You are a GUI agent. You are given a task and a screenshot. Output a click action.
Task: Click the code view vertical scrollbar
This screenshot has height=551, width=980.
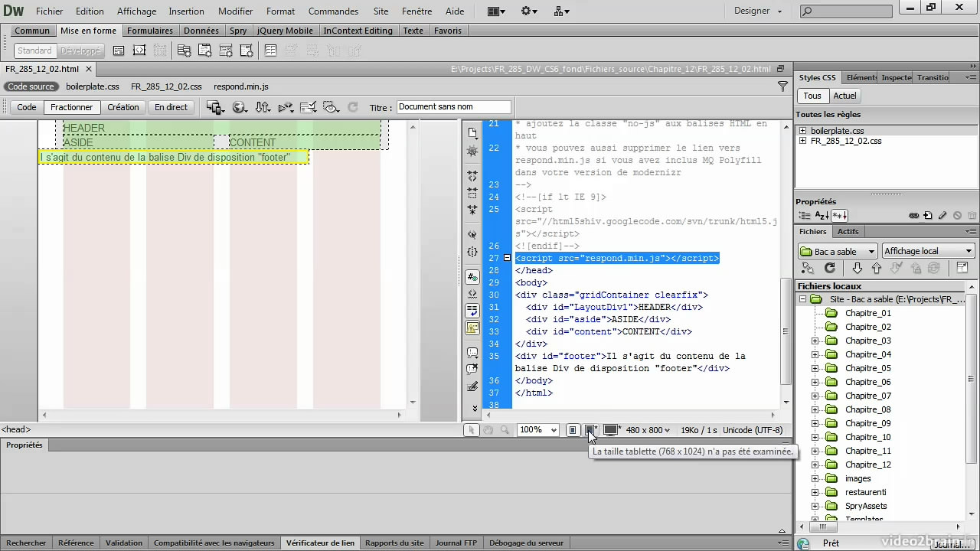[x=786, y=331]
